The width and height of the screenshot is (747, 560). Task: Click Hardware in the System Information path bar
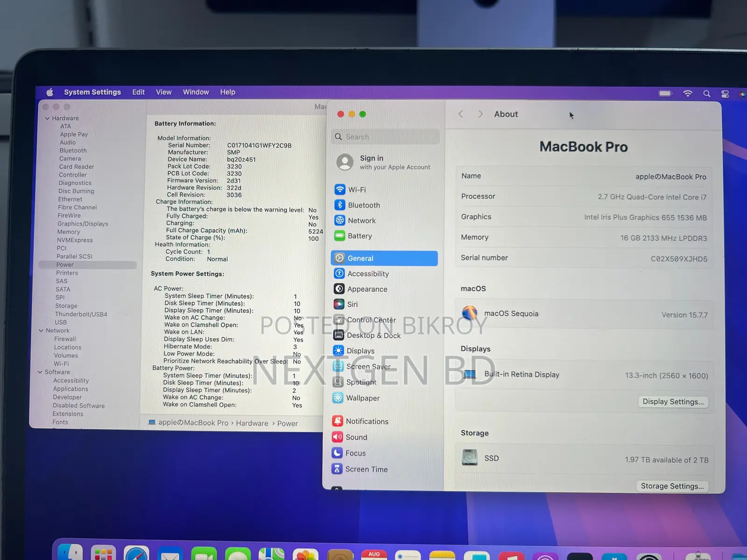point(252,423)
